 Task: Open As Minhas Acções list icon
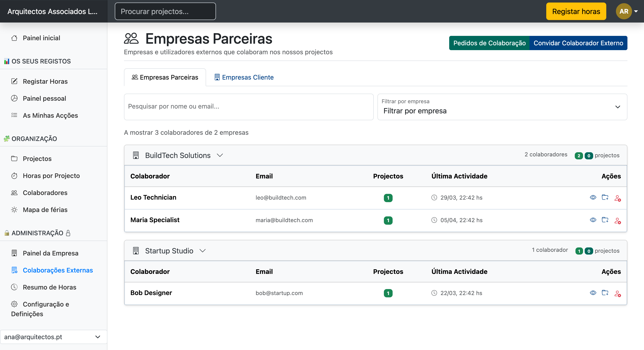(14, 115)
